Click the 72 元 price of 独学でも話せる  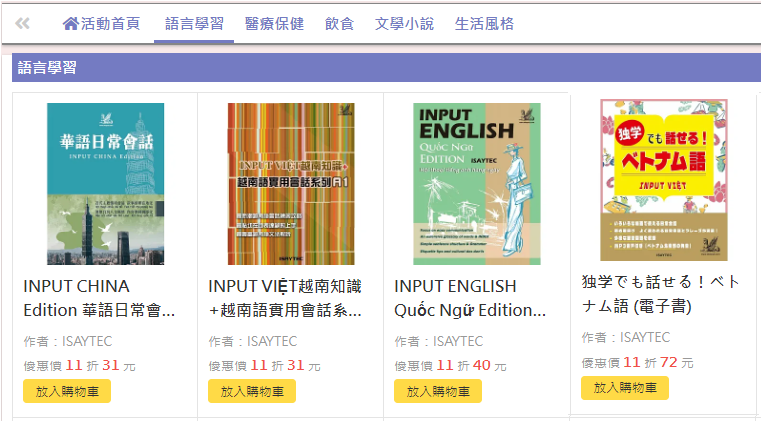click(677, 362)
